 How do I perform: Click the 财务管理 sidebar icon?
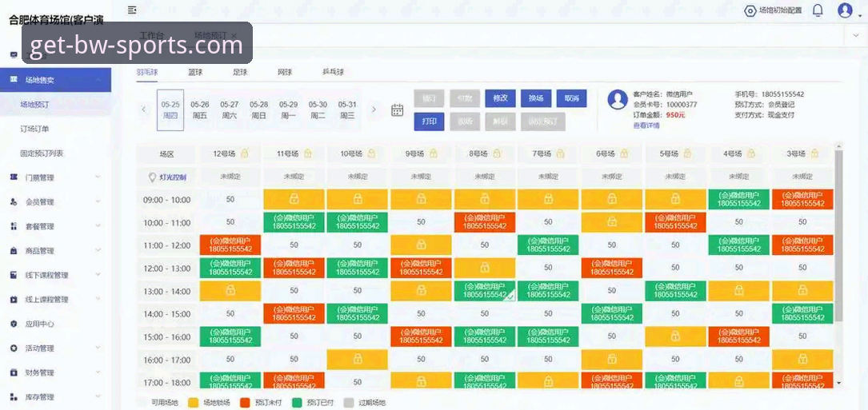pos(14,372)
